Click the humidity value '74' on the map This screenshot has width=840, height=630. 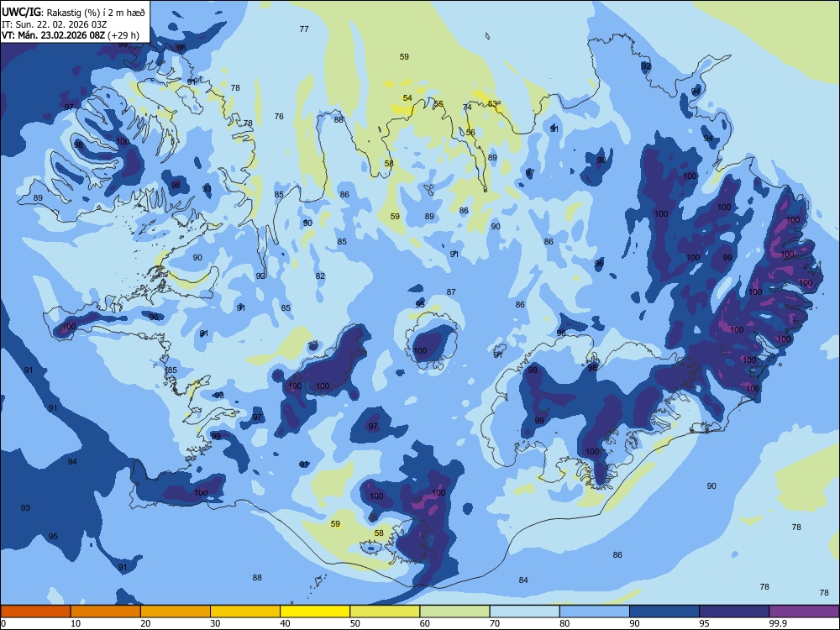point(467,108)
